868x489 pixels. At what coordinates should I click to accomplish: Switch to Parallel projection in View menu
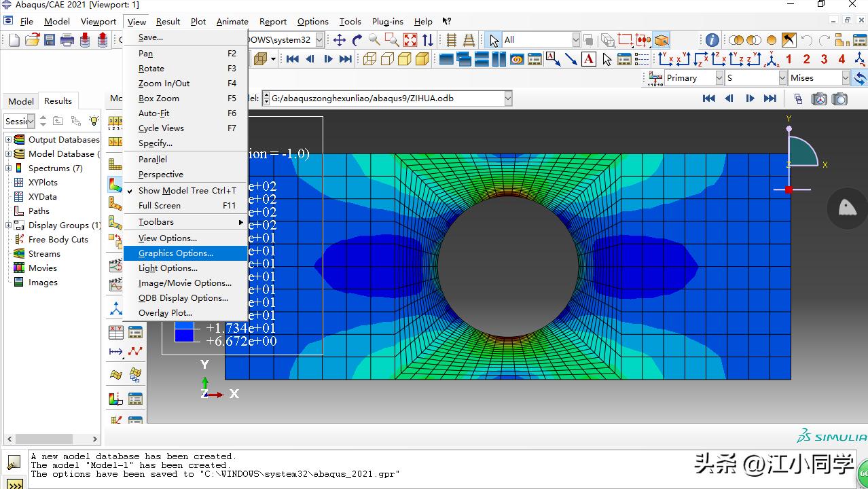(153, 160)
